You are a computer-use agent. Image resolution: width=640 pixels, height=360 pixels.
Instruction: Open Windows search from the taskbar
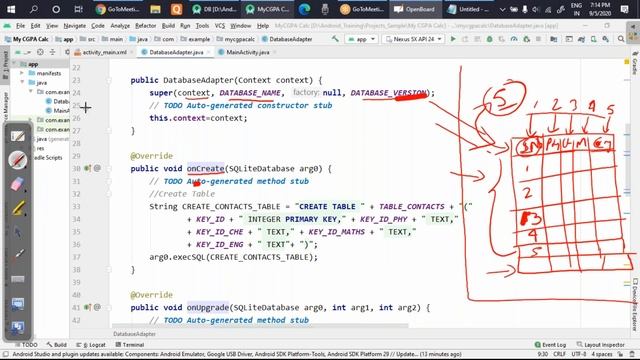tap(33, 9)
